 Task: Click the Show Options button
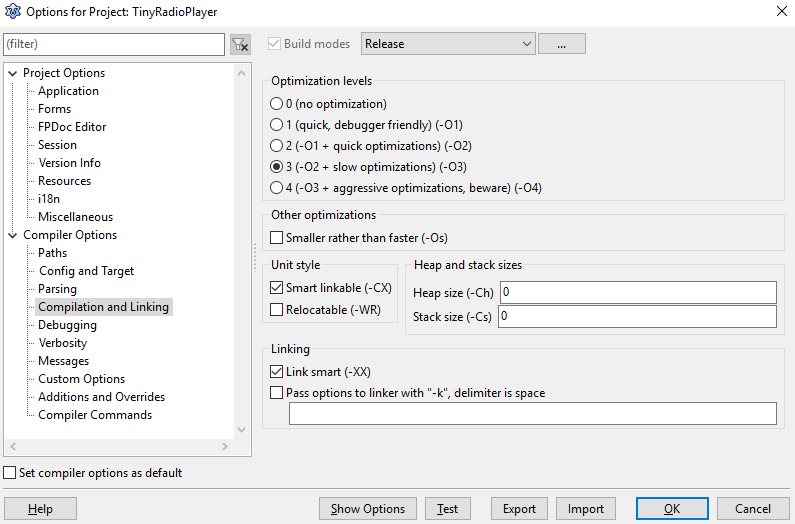tap(368, 509)
